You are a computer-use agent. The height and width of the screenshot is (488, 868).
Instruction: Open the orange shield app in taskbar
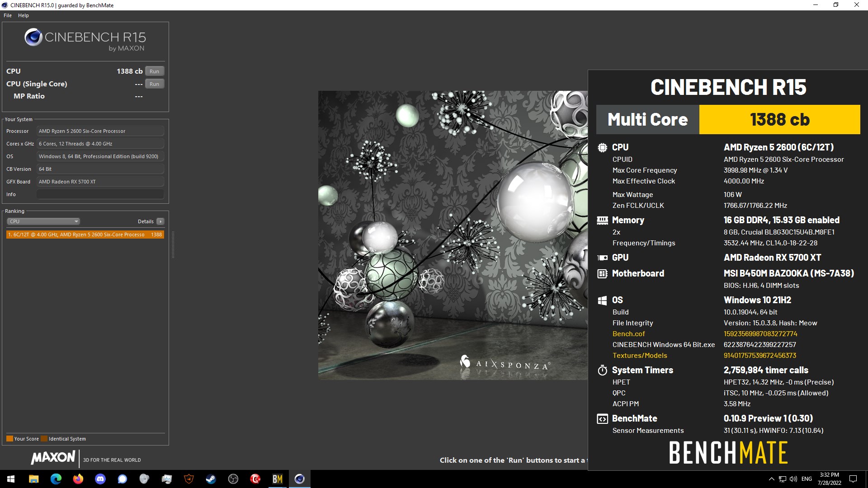pyautogui.click(x=189, y=479)
